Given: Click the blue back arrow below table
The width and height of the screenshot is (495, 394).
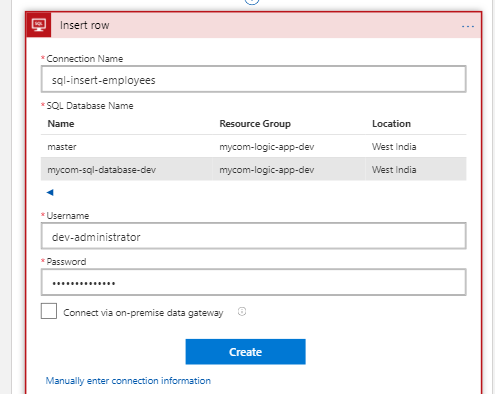Looking at the screenshot, I should tap(50, 192).
